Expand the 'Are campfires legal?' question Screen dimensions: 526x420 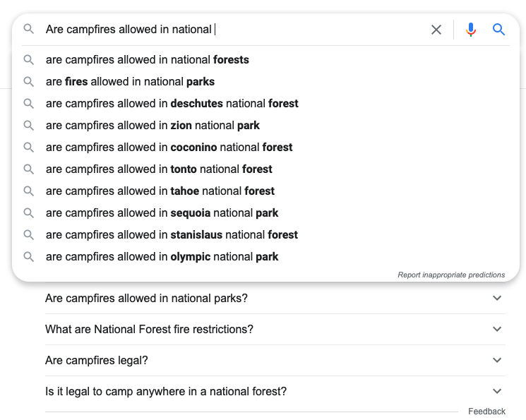(497, 360)
